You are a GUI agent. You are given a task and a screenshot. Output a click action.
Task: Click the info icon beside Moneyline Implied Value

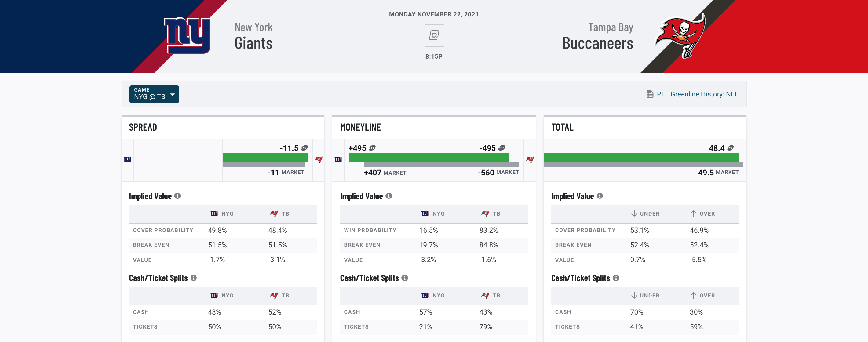pos(388,196)
